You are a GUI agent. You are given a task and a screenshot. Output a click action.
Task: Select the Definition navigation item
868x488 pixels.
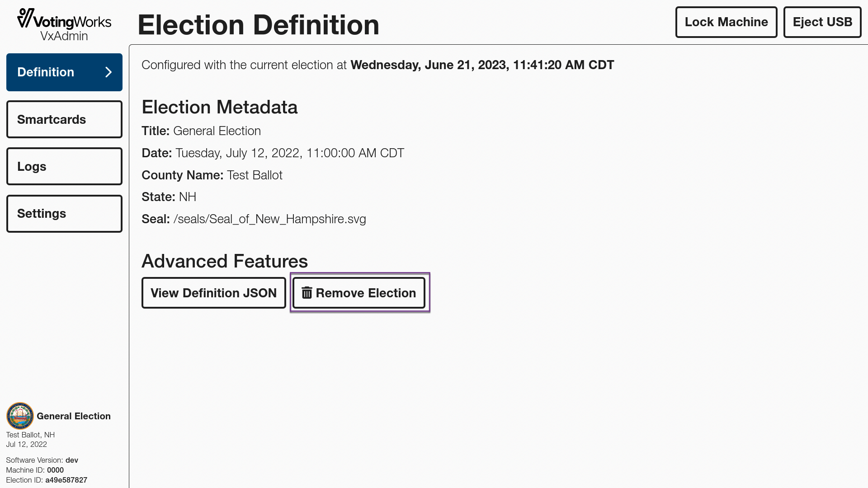pos(64,72)
